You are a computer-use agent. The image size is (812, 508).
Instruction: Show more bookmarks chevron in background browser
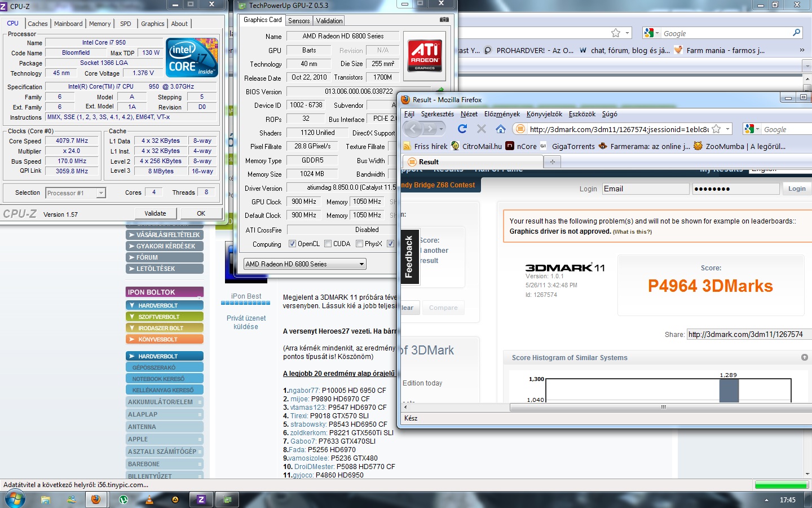802,50
